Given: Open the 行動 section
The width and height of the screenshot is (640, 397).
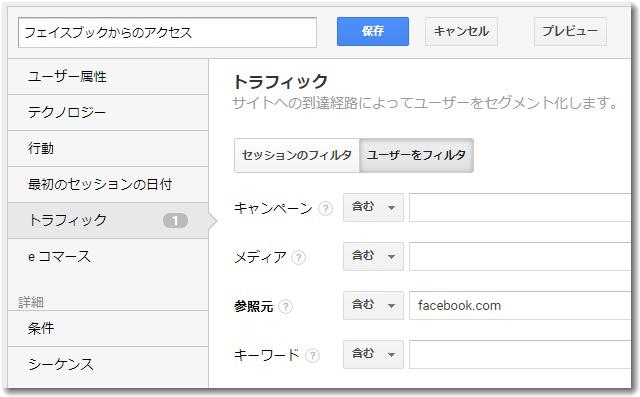Looking at the screenshot, I should 108,149.
